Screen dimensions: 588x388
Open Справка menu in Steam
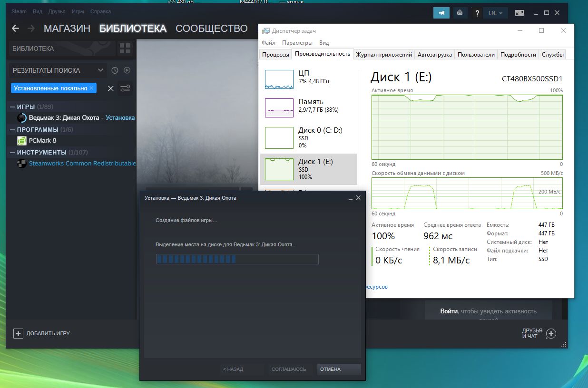[x=100, y=11]
